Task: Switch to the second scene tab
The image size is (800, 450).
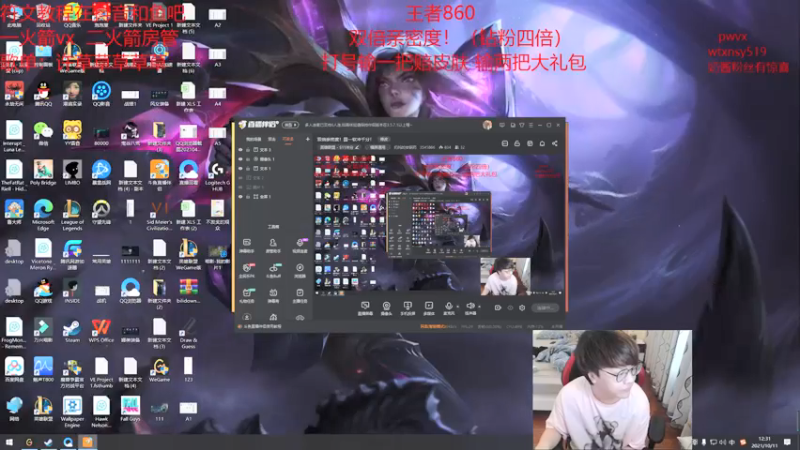Action: (272, 139)
